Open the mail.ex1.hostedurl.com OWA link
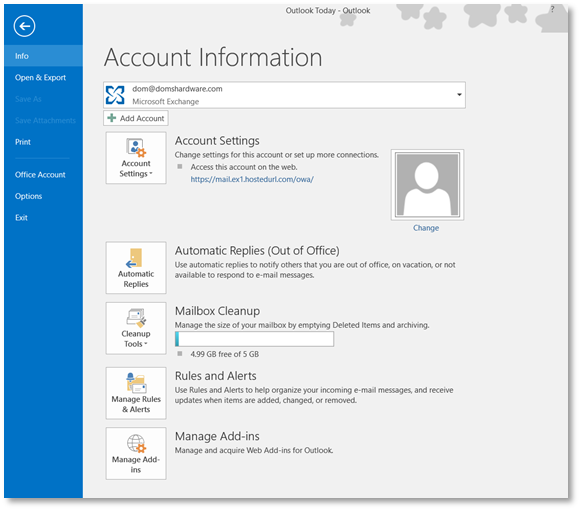Screen dimensions: 581x511 [252, 179]
